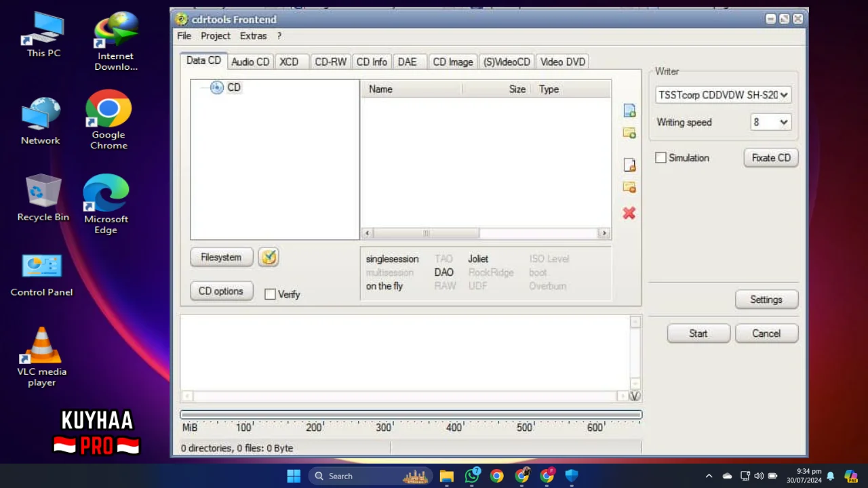
Task: Click the add file icon with green plus
Action: pos(629,110)
